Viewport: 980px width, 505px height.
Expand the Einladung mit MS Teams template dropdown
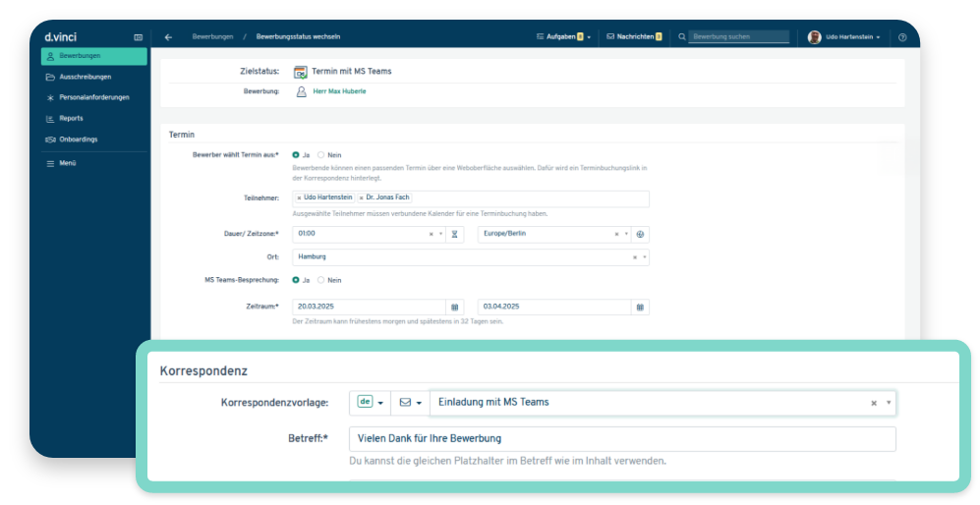[889, 403]
